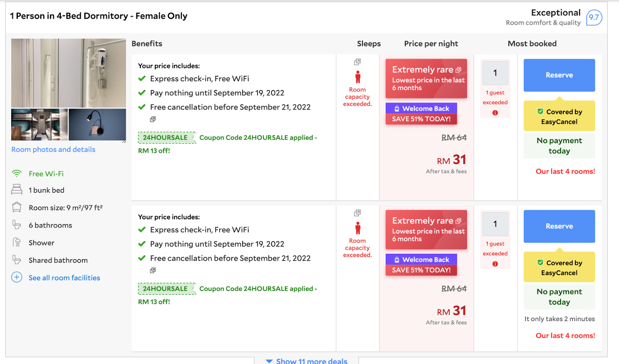Image resolution: width=619 pixels, height=364 pixels.
Task: View the reading lamp thumbnail photo
Action: [97, 124]
